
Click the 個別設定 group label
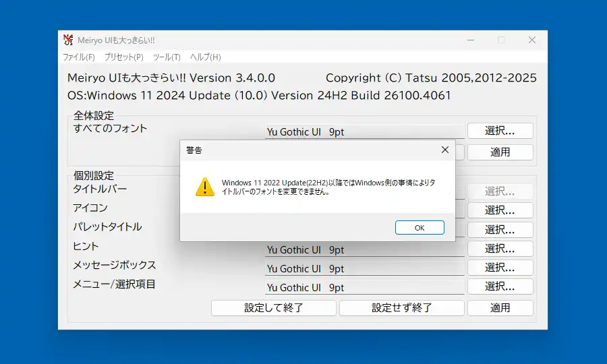94,176
